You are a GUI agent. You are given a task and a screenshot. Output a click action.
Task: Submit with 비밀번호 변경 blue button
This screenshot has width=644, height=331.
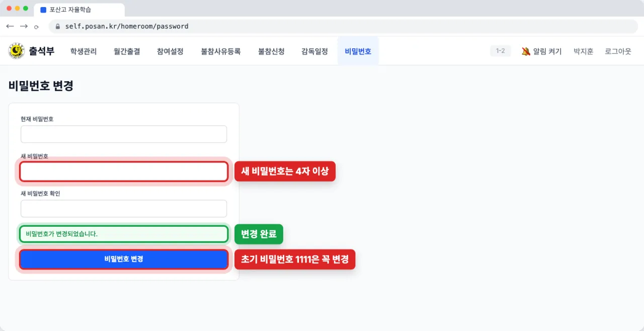(x=124, y=259)
